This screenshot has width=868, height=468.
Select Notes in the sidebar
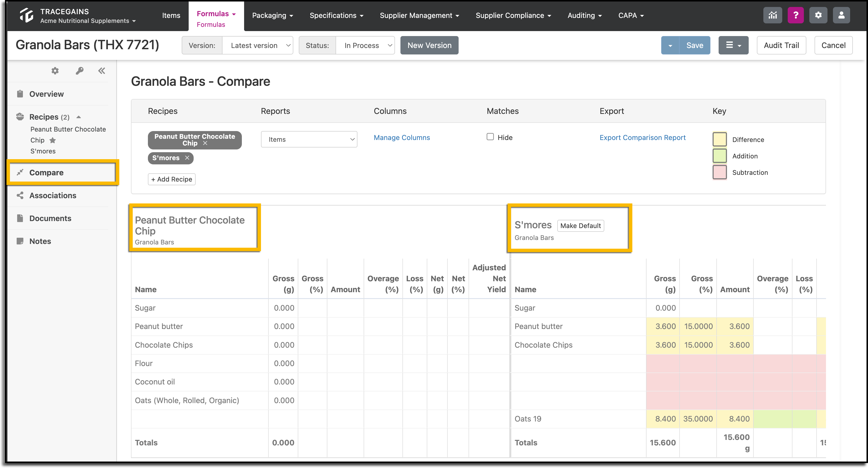click(x=40, y=241)
